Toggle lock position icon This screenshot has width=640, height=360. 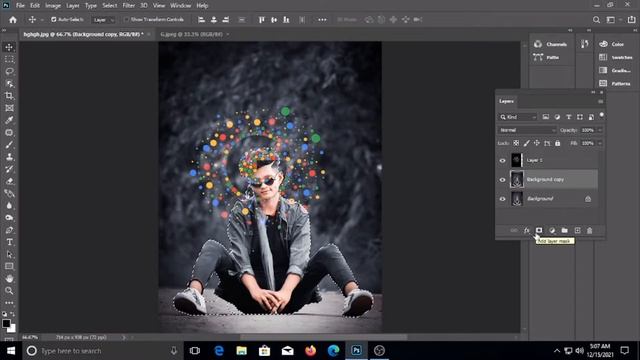click(x=537, y=143)
